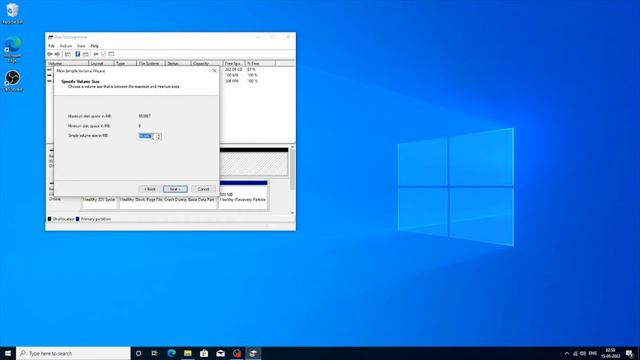640x360 pixels.
Task: Click the disk pane scrollbar down arrow
Action: 292,213
